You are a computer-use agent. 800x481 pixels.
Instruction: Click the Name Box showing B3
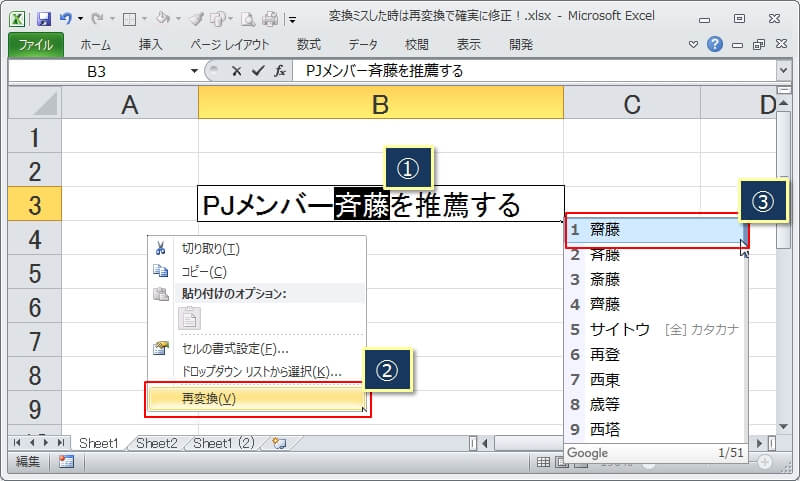[97, 71]
